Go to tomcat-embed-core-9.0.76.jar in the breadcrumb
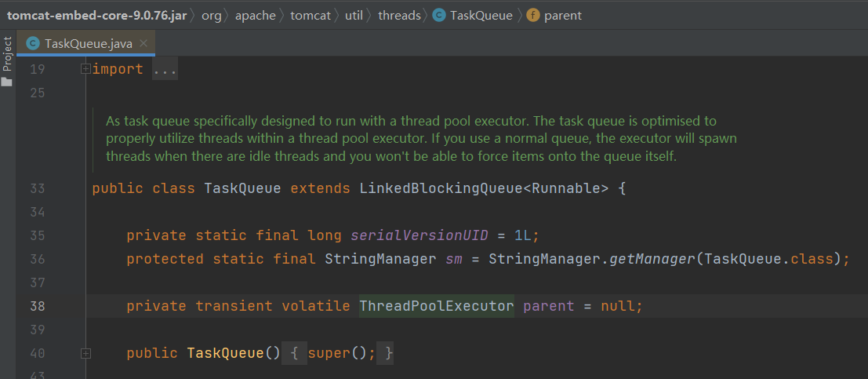This screenshot has height=379, width=868. [x=96, y=16]
